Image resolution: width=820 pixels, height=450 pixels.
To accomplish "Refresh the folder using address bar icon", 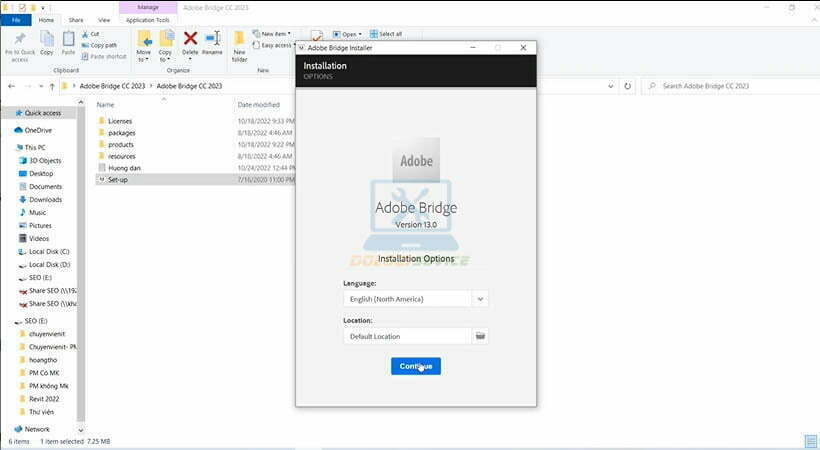I will [x=627, y=86].
